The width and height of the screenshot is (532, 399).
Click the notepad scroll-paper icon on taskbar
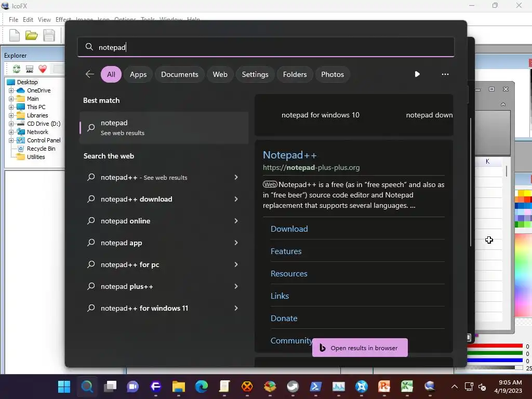(224, 387)
